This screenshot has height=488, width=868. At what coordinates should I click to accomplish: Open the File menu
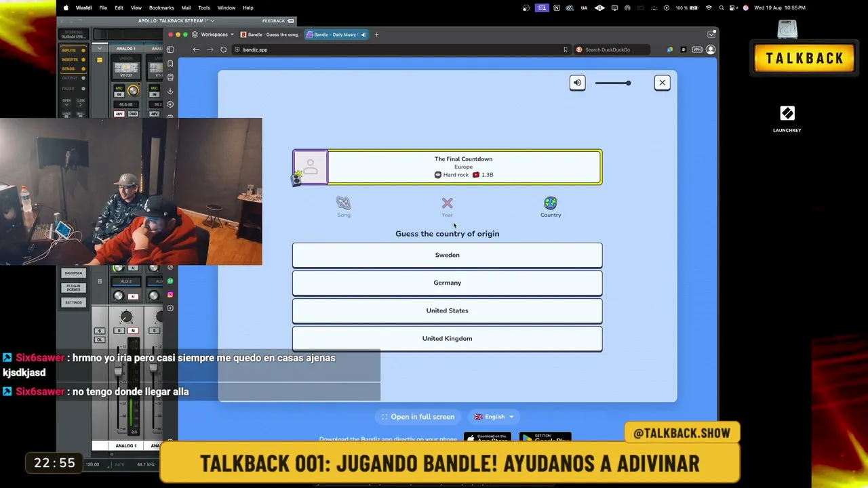tap(103, 7)
